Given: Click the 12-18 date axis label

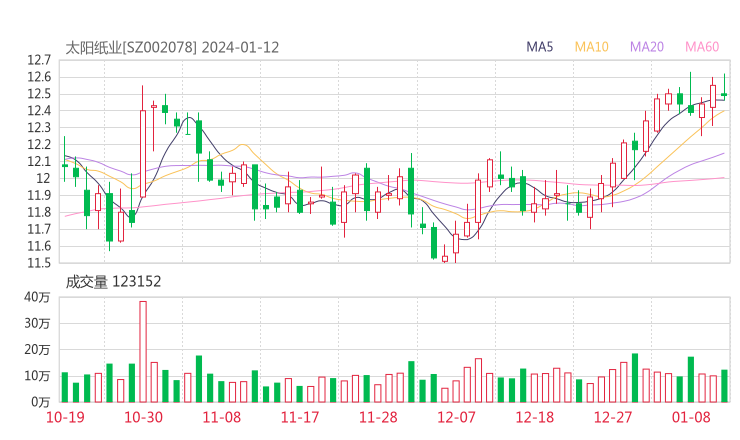Looking at the screenshot, I should [x=535, y=417].
